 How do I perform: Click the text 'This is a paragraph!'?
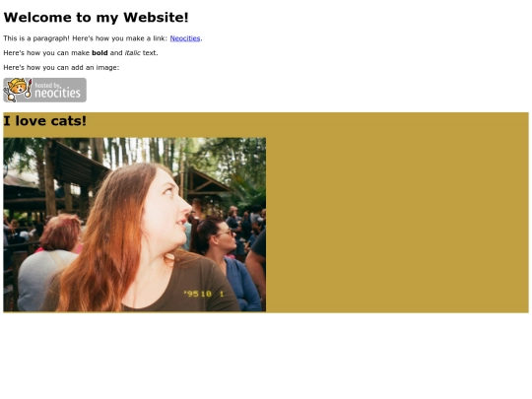pos(36,38)
